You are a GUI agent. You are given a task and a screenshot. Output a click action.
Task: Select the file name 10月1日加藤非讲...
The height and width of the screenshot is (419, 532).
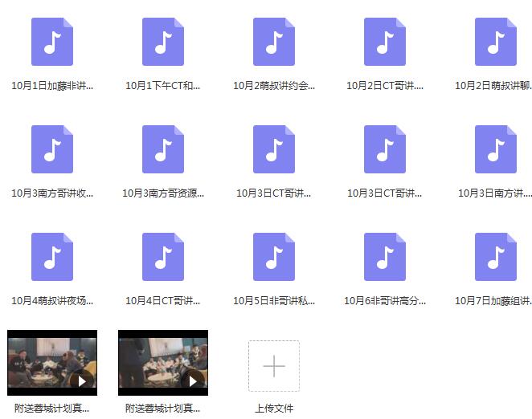pyautogui.click(x=52, y=86)
